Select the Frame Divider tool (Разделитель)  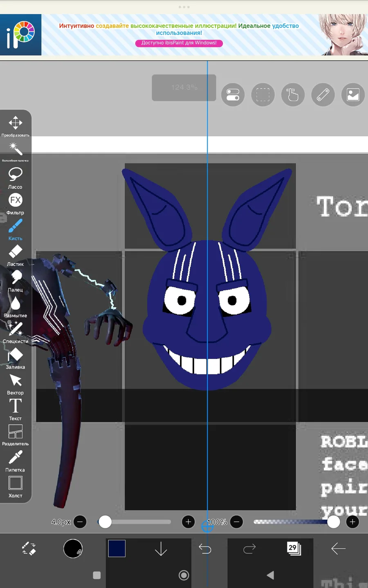[16, 435]
